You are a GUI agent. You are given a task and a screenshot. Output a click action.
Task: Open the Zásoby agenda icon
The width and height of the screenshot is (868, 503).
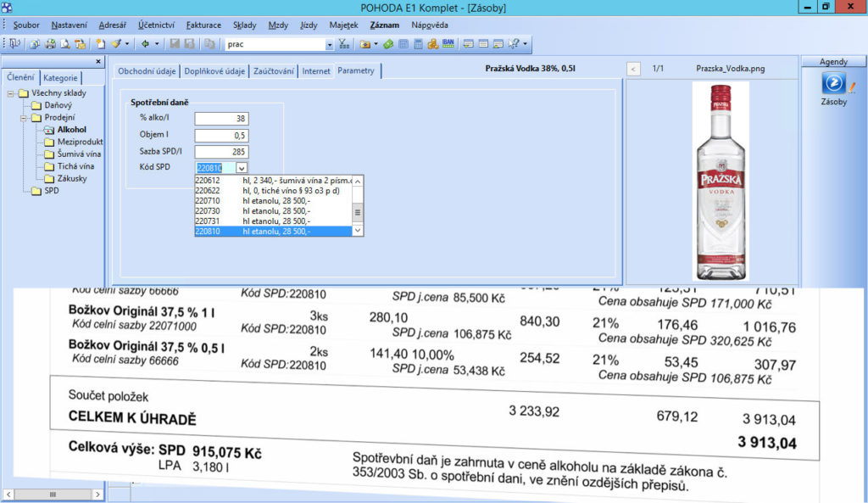coord(833,84)
